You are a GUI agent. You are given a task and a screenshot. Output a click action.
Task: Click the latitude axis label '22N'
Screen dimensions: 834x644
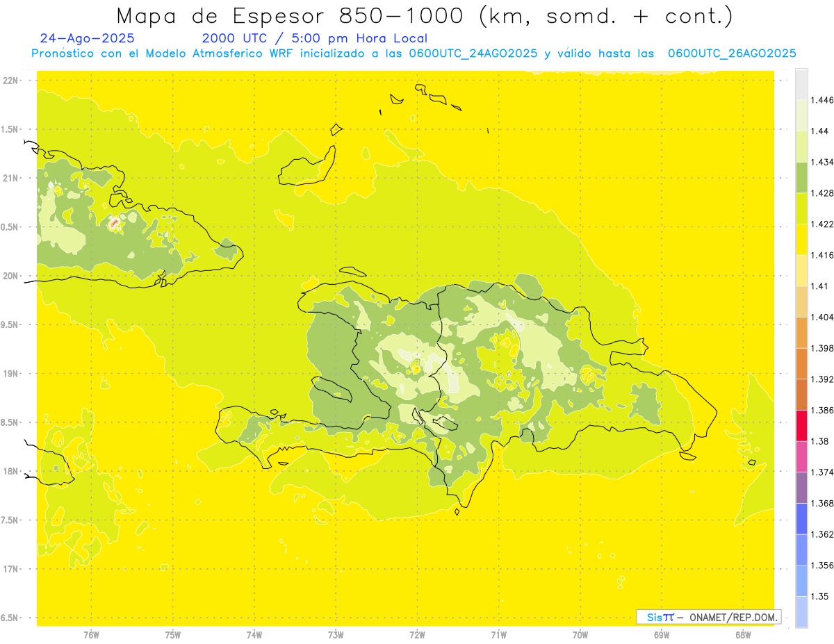[x=11, y=80]
